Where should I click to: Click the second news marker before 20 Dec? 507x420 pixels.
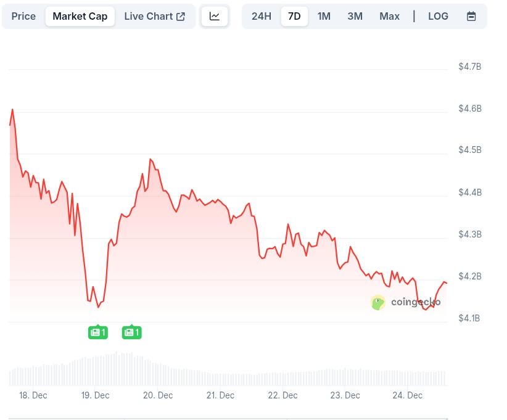[x=132, y=332]
